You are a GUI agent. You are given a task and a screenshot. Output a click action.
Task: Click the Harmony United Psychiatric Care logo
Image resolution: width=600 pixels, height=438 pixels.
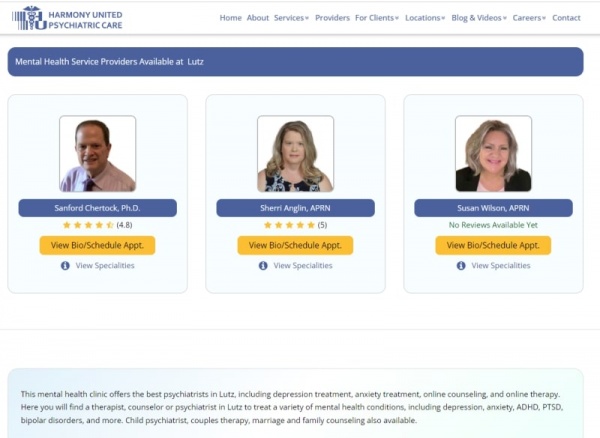click(67, 18)
